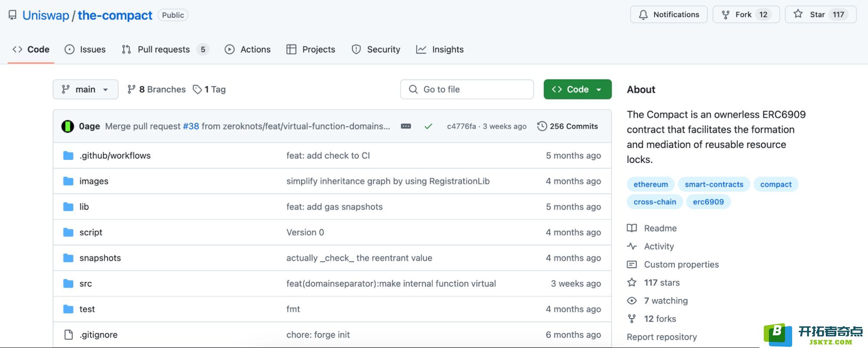
Task: Open the Issues tab
Action: tap(85, 50)
